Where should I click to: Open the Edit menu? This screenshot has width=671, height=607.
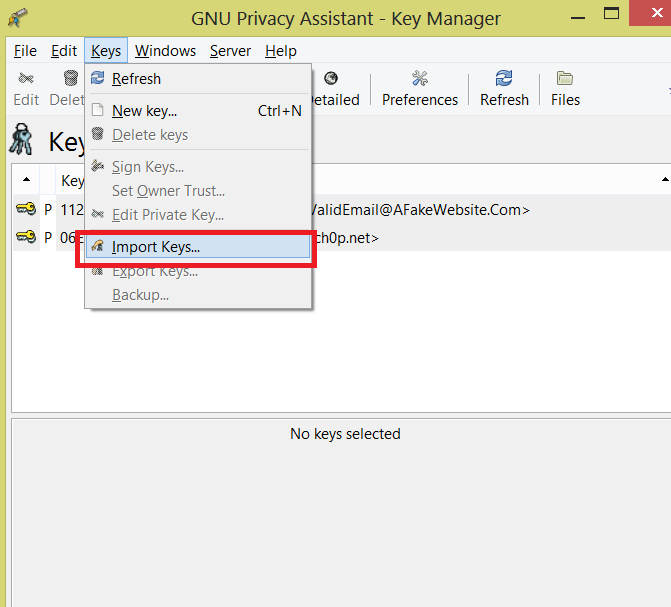pos(64,51)
